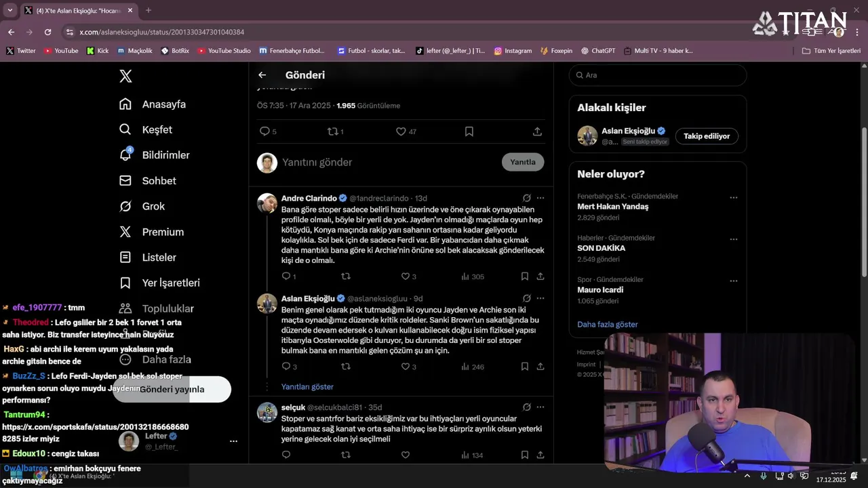
Task: Click the taskbar notification bell icon
Action: [x=854, y=476]
